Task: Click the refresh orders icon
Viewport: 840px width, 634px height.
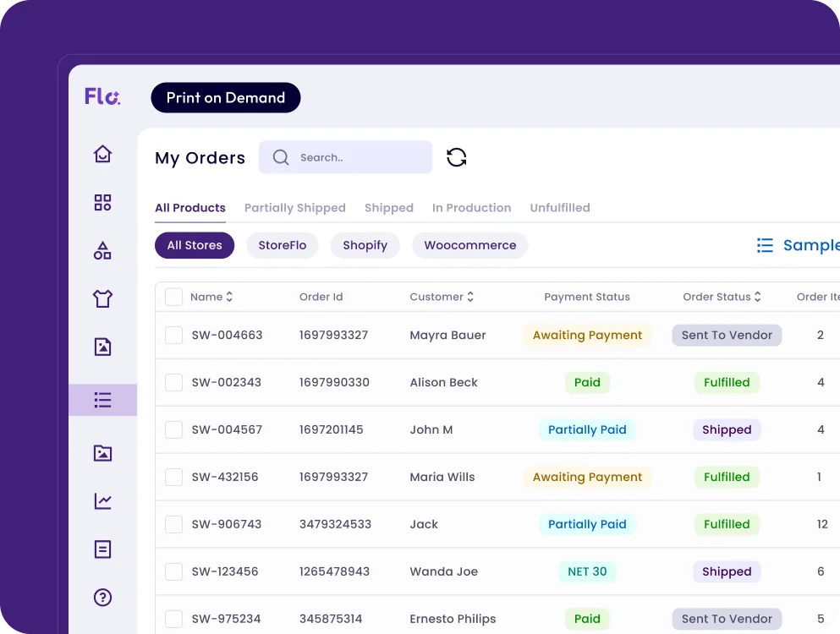Action: point(457,157)
